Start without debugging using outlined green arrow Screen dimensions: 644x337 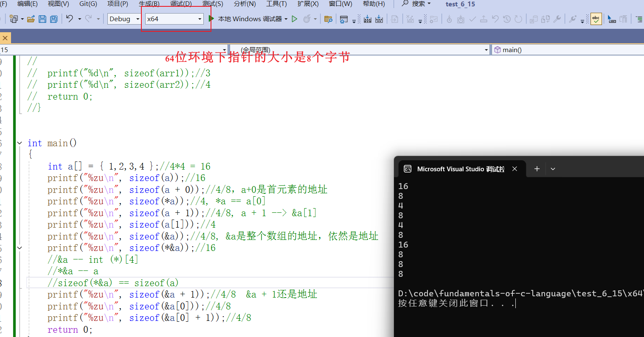(295, 19)
